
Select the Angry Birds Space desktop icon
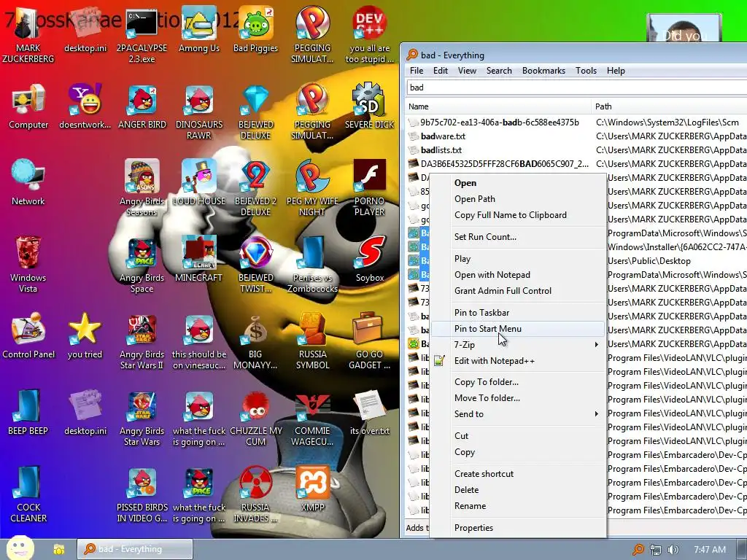tap(142, 265)
